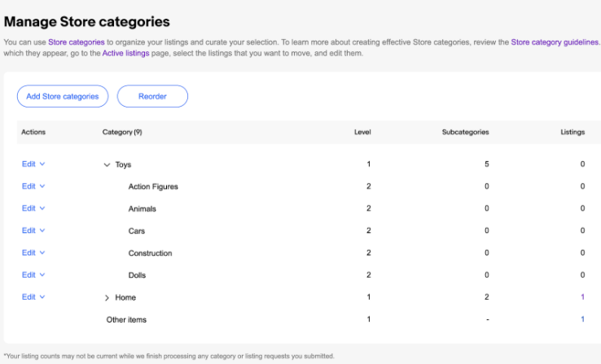Open Edit dropdown for Cars row
The image size is (601, 364).
33,230
